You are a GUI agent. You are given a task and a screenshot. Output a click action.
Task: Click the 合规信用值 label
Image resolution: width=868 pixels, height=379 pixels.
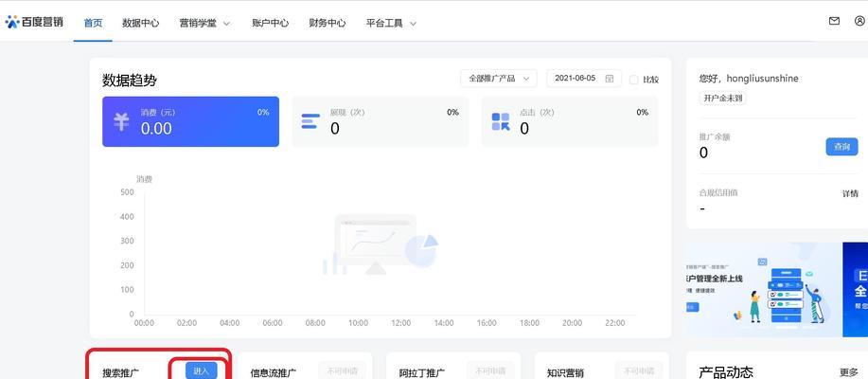point(718,193)
